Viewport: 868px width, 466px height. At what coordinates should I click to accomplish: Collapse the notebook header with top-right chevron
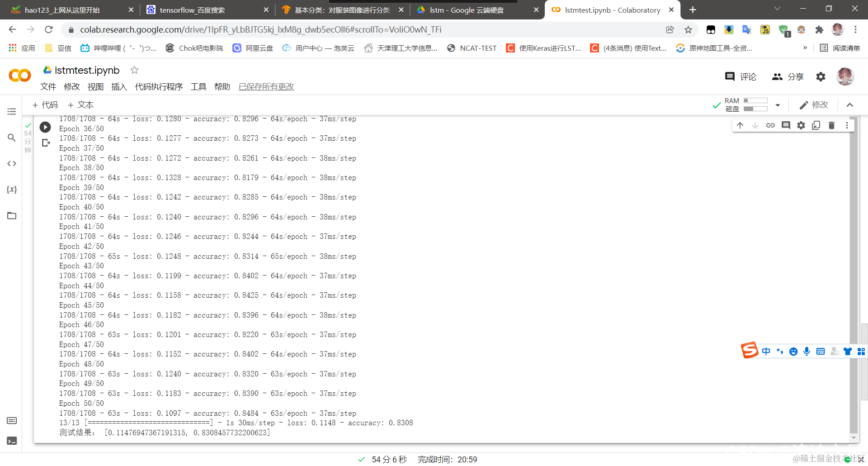[850, 105]
